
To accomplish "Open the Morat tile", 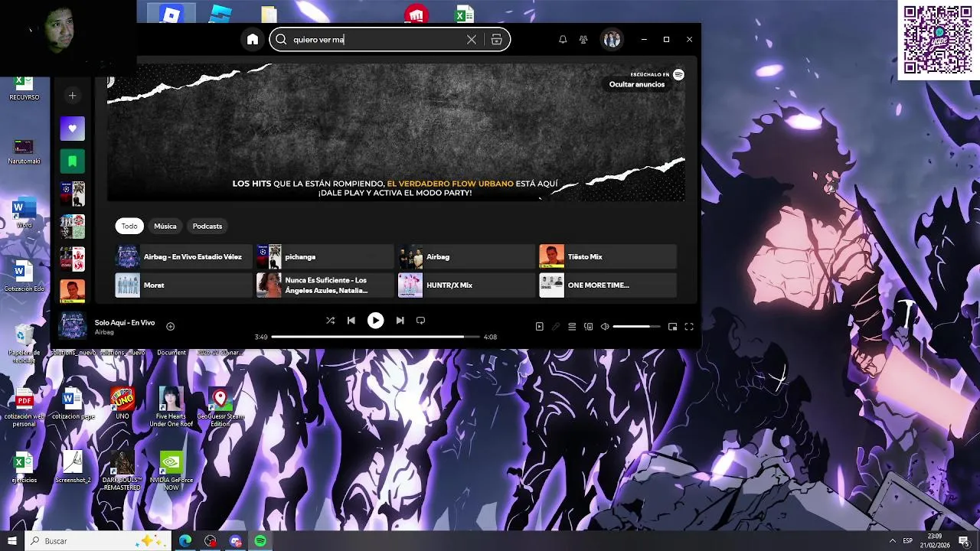I will (x=184, y=285).
